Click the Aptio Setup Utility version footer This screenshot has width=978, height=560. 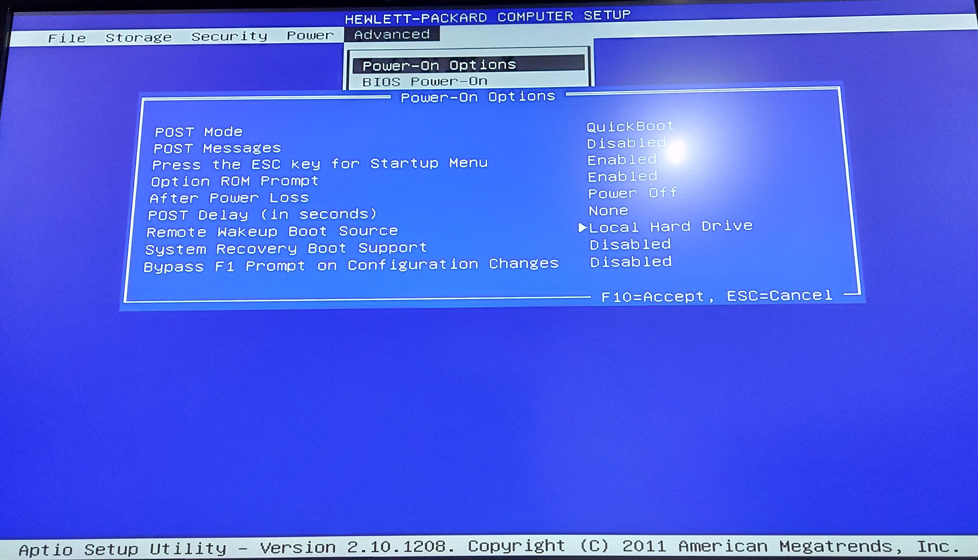coord(489,547)
